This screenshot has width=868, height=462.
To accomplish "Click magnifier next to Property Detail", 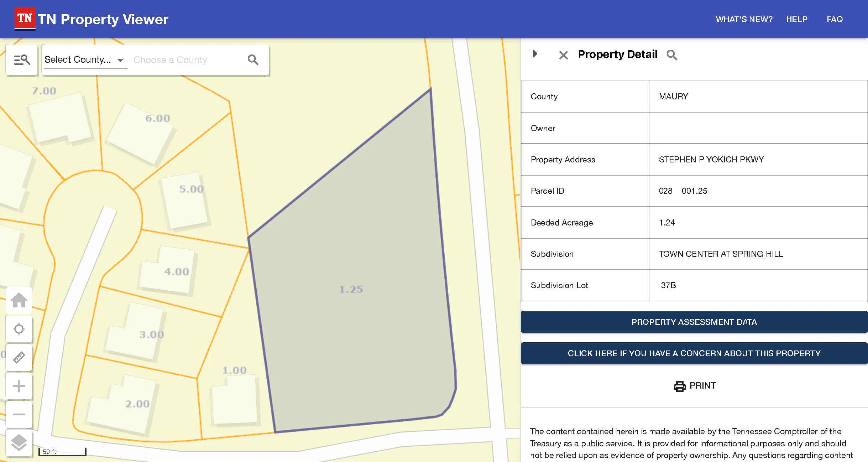I will tap(672, 55).
